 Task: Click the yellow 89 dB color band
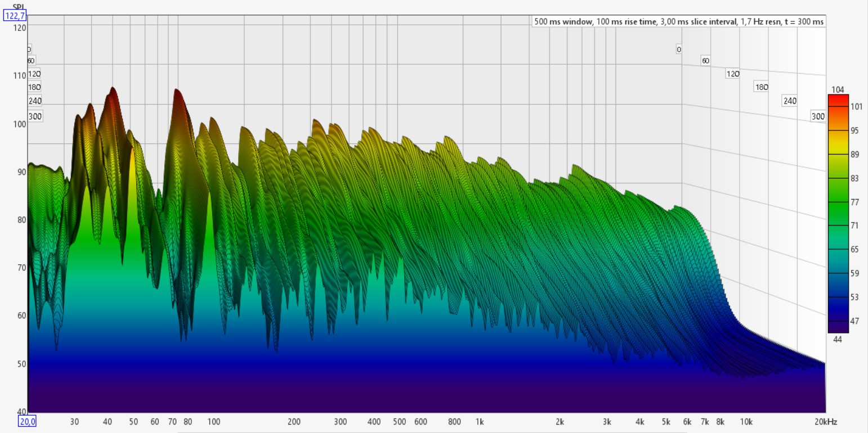coord(838,154)
